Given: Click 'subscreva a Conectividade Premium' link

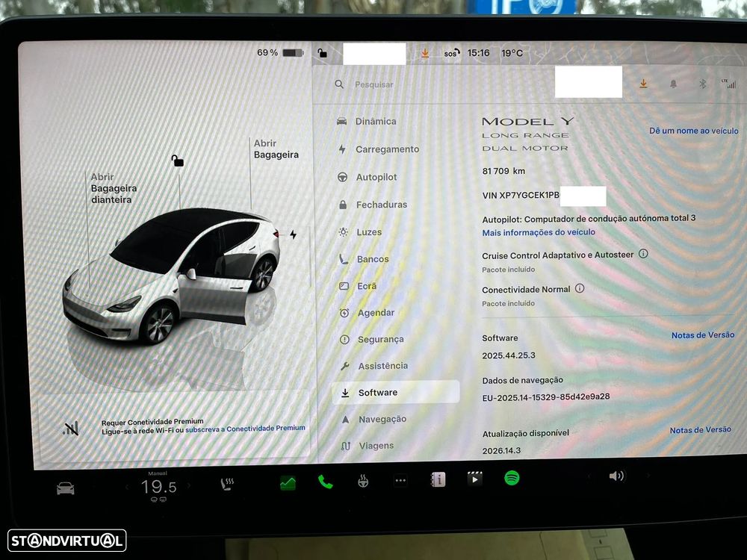Looking at the screenshot, I should pos(245,429).
